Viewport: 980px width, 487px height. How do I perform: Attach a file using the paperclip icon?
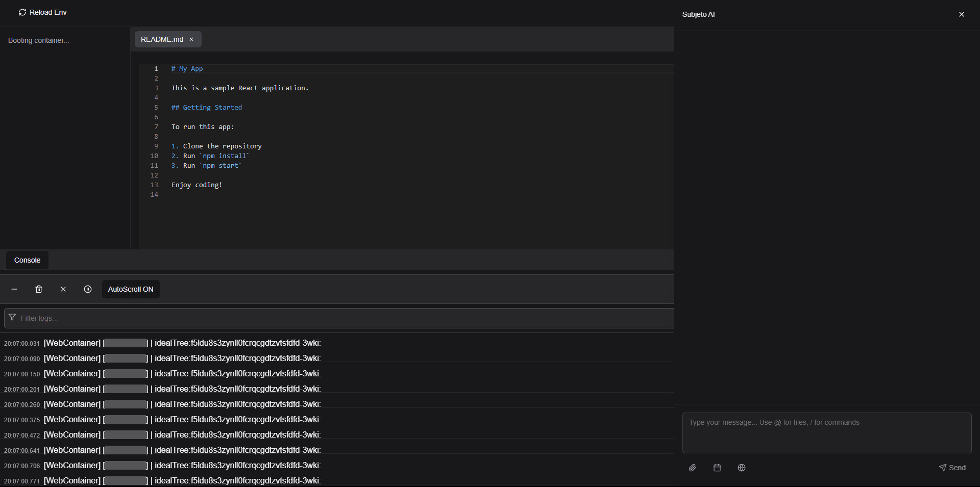[693, 468]
